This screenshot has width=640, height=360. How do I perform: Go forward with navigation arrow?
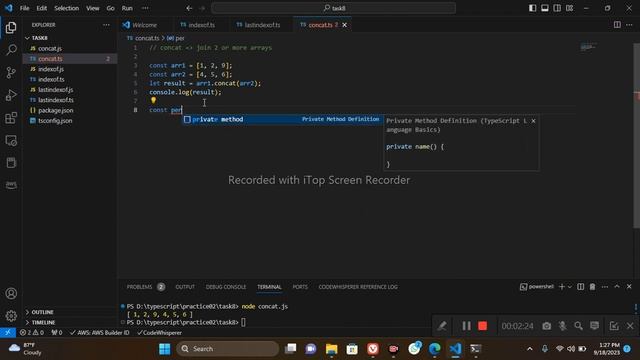202,8
